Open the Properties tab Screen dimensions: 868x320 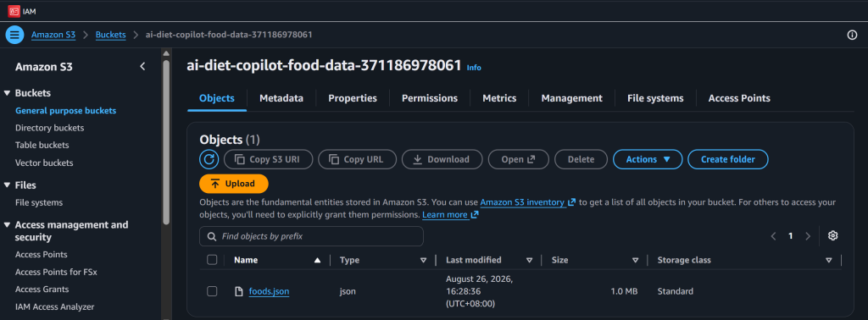353,98
